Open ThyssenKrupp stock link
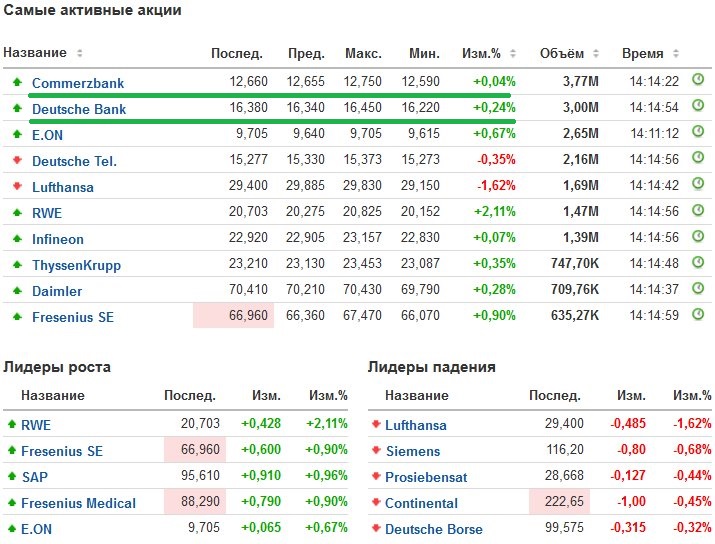Viewport: 715px width, 544px height. (x=77, y=265)
